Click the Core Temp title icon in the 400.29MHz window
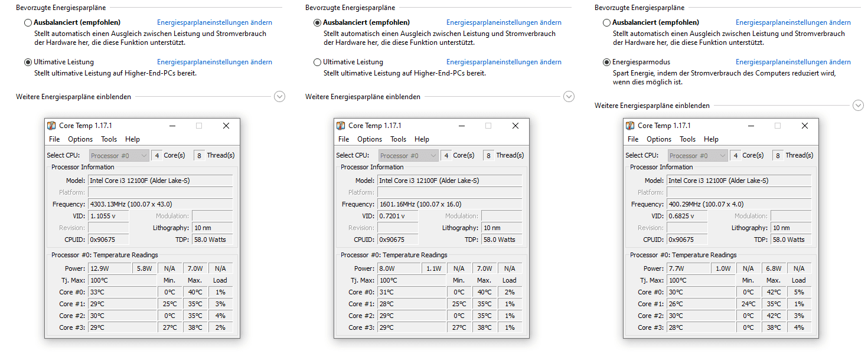The width and height of the screenshot is (868, 354). pyautogui.click(x=630, y=126)
